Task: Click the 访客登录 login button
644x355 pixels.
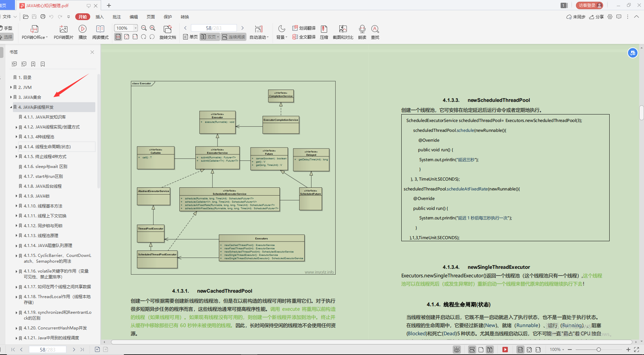Action: (590, 5)
